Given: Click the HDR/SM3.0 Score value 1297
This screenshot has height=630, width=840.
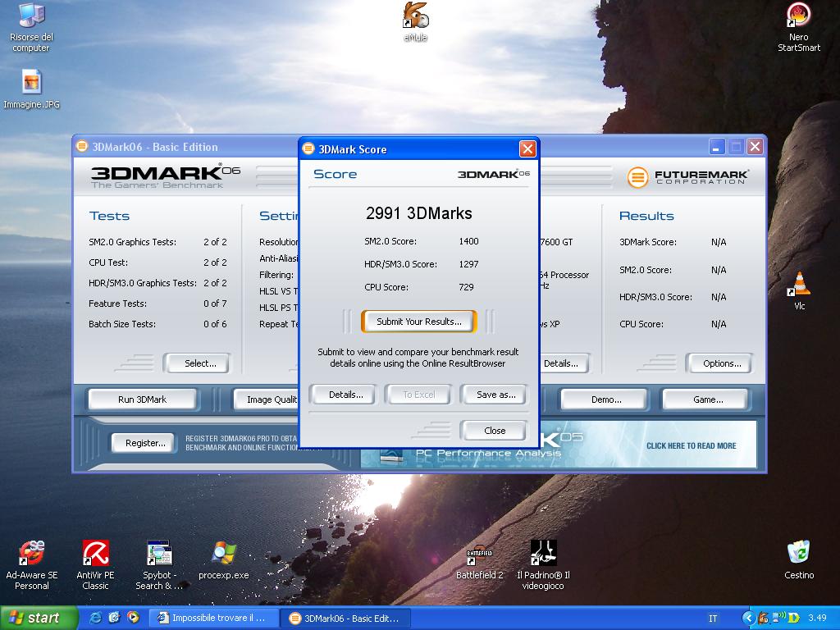Looking at the screenshot, I should click(468, 265).
